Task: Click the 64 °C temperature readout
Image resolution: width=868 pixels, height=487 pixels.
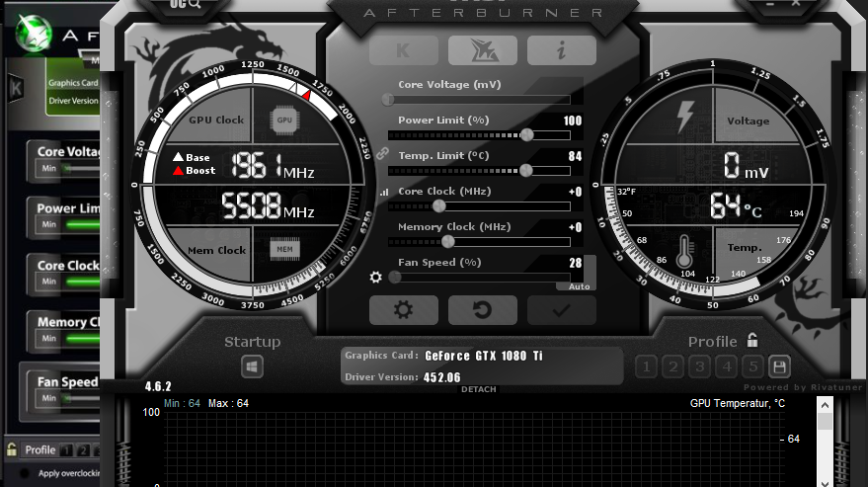Action: point(737,206)
